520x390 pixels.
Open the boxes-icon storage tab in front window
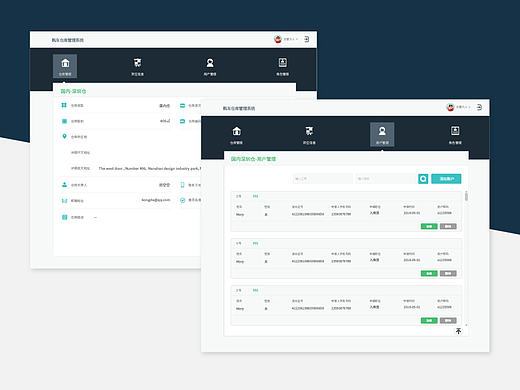tap(309, 135)
